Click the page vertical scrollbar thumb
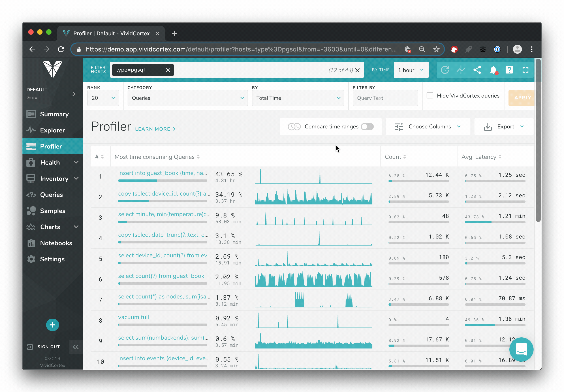Screen dimensions: 564x392 click(538, 140)
